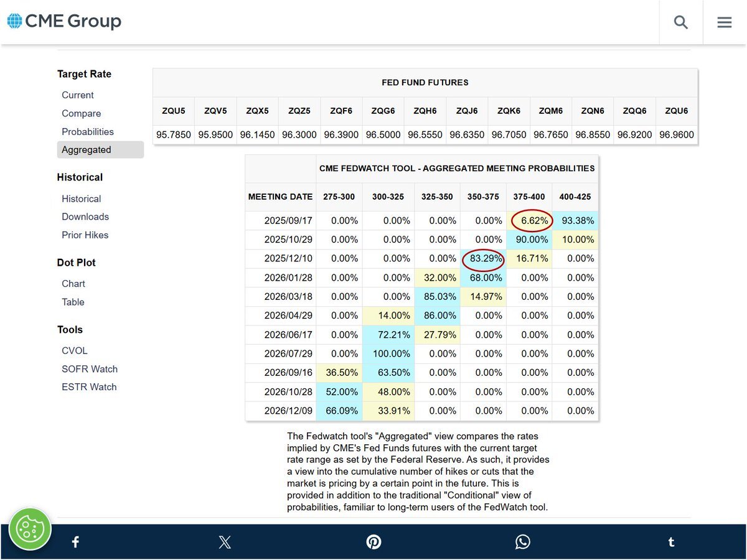747x560 pixels.
Task: Share page on WhatsApp
Action: pyautogui.click(x=523, y=542)
